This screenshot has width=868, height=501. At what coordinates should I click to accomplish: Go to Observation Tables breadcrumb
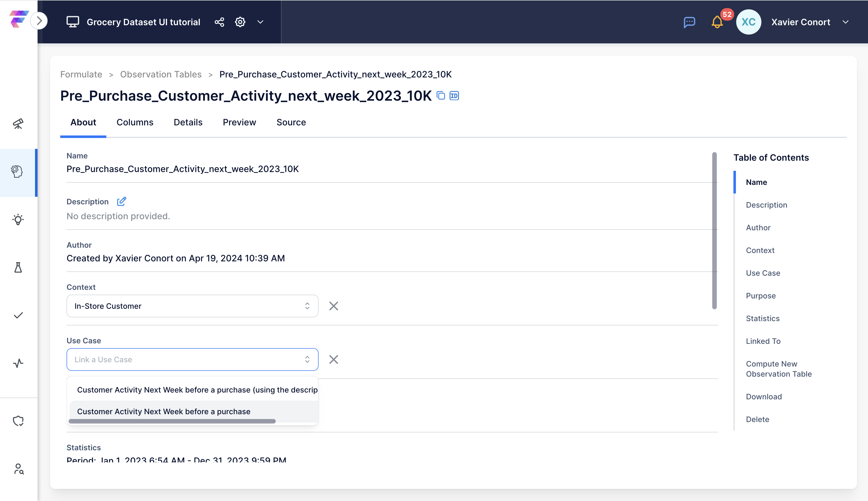(x=161, y=74)
